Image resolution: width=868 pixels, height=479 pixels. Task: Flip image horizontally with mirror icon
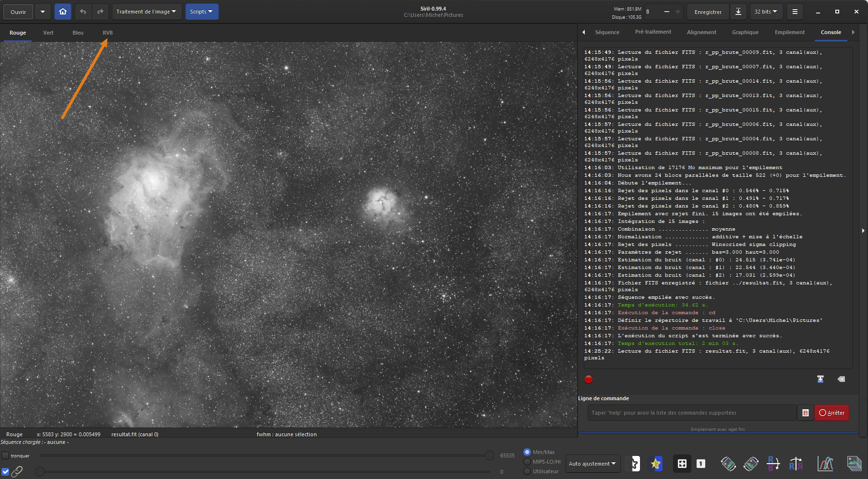[796, 464]
